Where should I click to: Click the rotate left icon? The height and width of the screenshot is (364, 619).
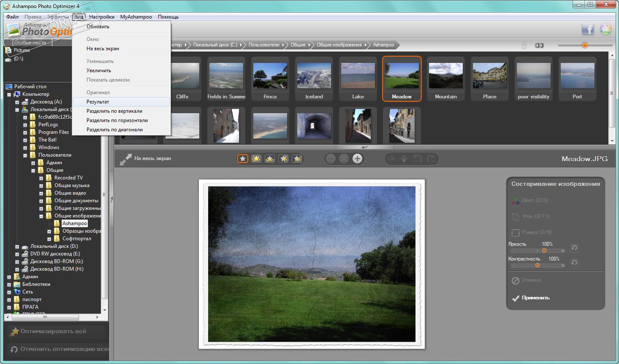[x=417, y=159]
